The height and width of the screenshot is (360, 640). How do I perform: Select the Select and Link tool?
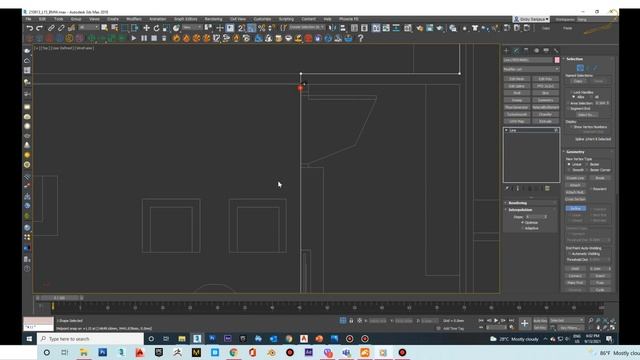(51, 28)
